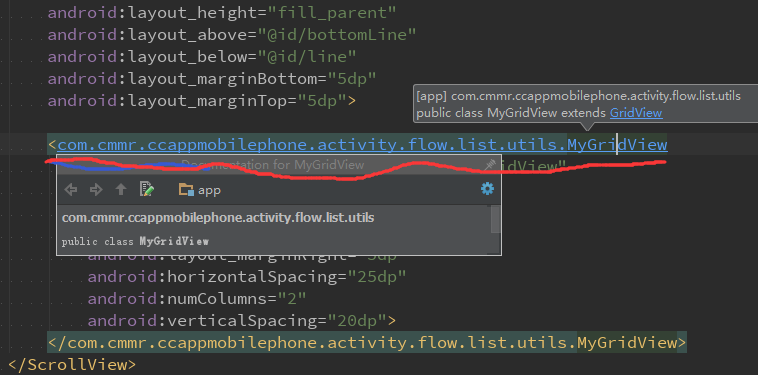
Task: Click the Back arrow in documentation popup
Action: click(71, 190)
